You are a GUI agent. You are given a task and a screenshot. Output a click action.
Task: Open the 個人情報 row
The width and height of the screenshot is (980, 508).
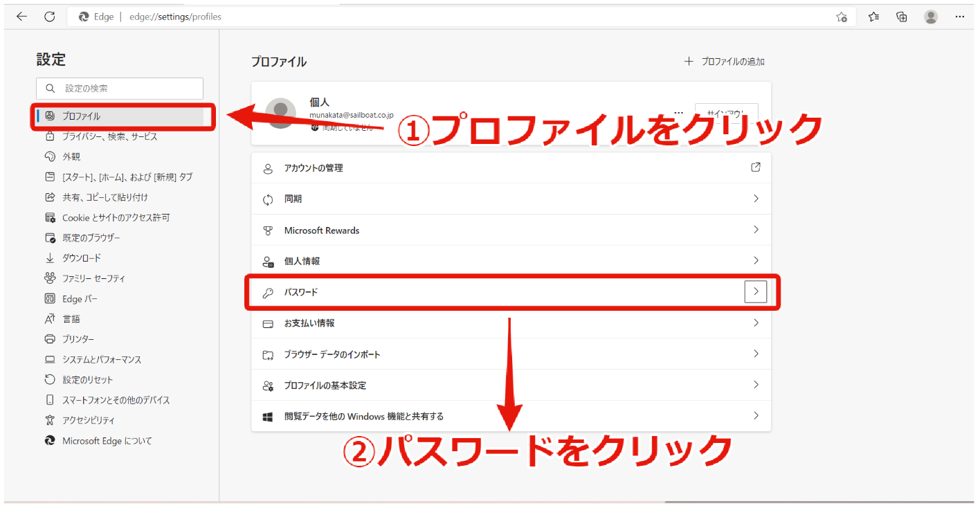click(x=511, y=261)
